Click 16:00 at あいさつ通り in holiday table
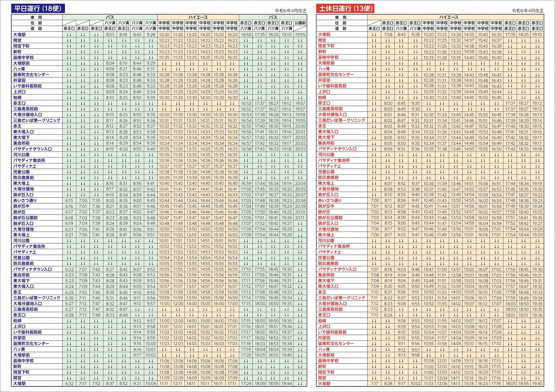The image size is (555, 392). pyautogui.click(x=483, y=200)
